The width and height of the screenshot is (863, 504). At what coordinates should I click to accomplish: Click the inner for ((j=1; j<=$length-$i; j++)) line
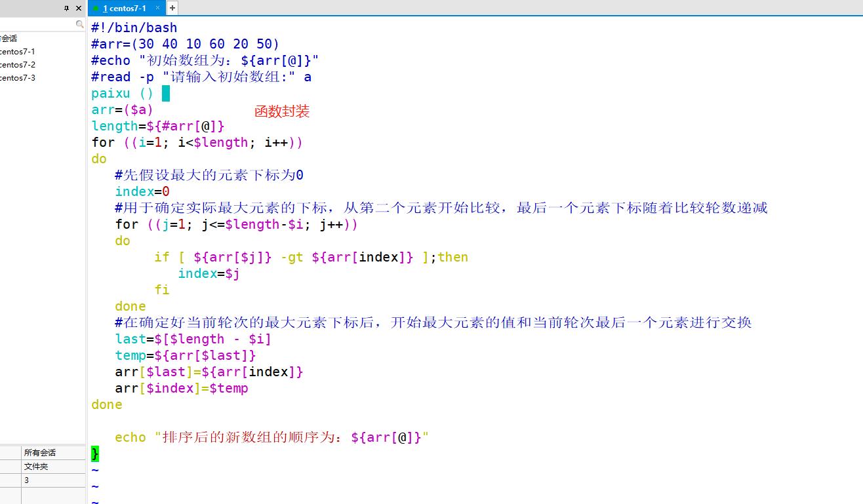(237, 224)
